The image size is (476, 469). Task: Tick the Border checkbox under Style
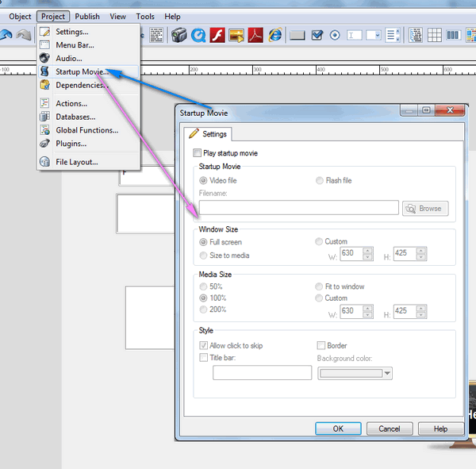[x=321, y=345]
